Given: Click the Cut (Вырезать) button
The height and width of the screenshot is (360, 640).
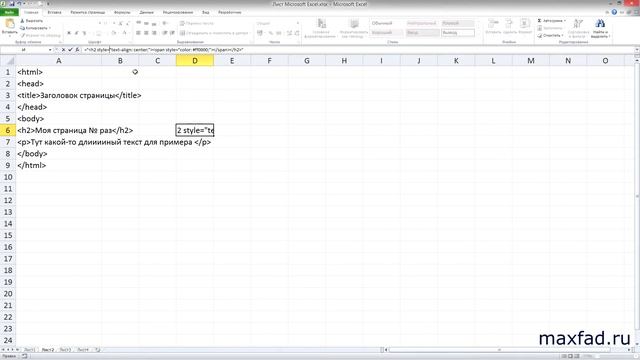Looking at the screenshot, I should (x=32, y=21).
